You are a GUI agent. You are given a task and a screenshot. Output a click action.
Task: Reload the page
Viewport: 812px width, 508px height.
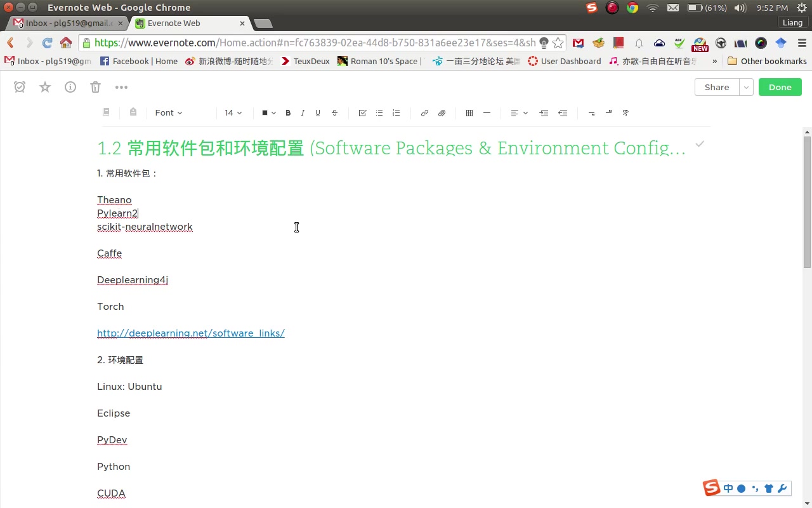coord(47,43)
